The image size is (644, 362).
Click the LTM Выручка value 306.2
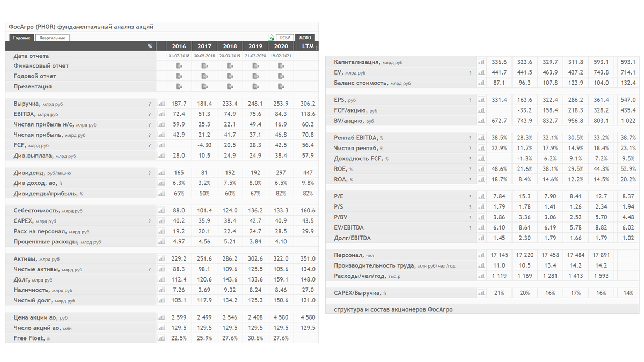(x=308, y=104)
